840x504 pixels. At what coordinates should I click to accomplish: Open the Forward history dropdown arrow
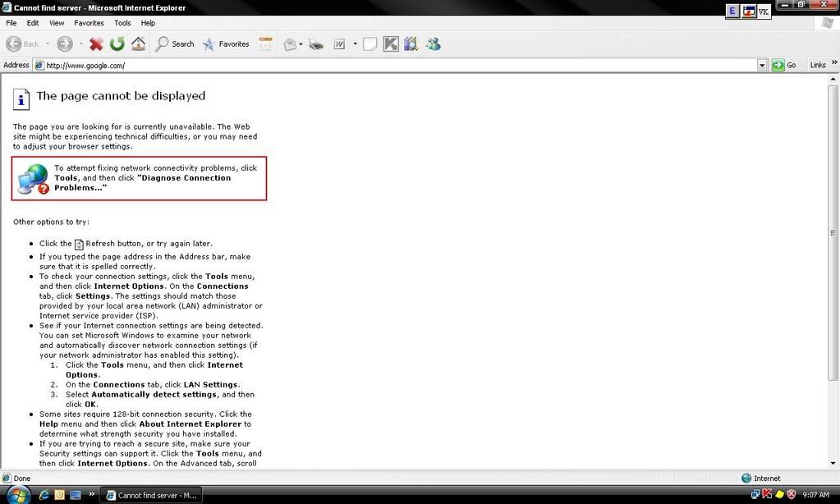click(x=81, y=44)
